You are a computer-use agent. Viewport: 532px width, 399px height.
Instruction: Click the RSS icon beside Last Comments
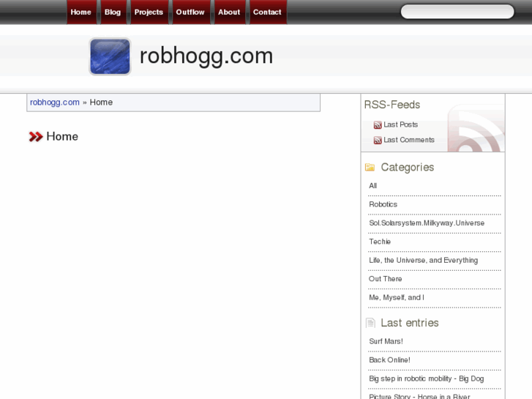[378, 141]
